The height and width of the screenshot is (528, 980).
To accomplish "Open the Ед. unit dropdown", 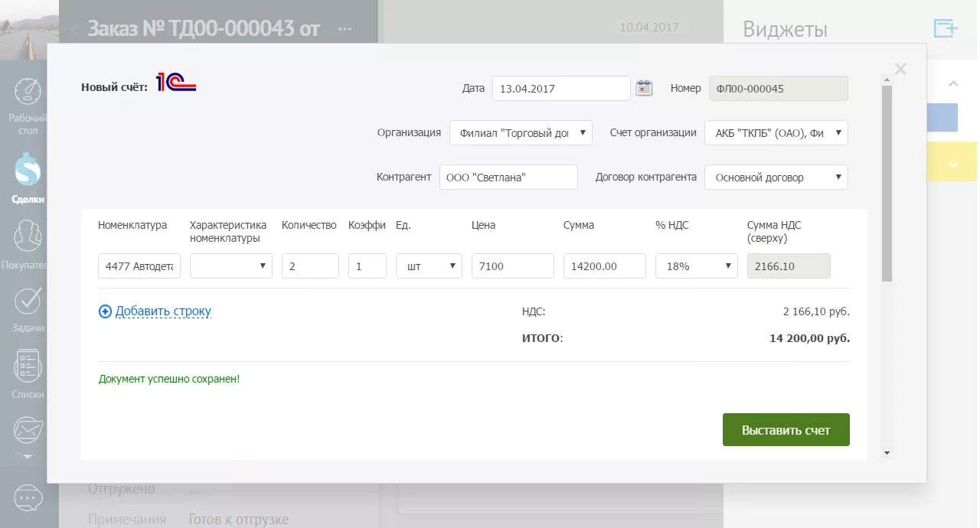I will click(429, 266).
